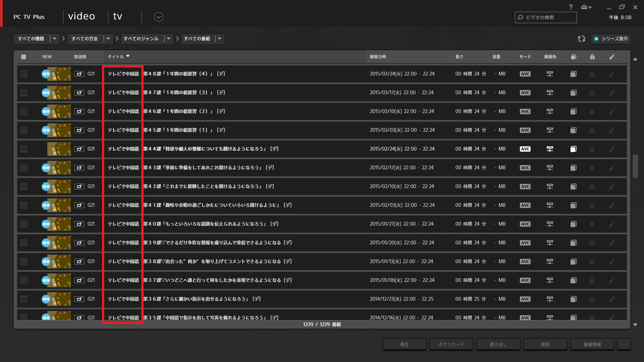Switch to the video tab
This screenshot has height=362, width=644.
coord(81,16)
